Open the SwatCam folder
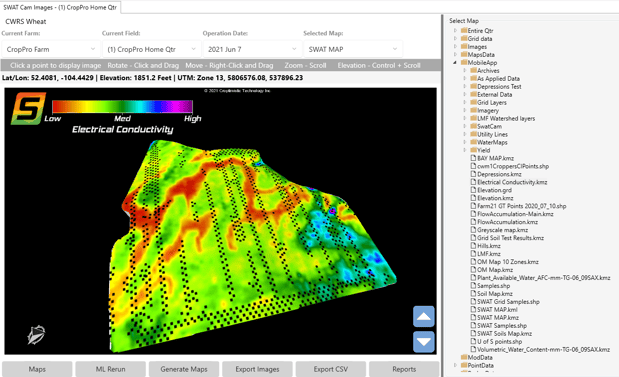619x377 pixels. pos(489,126)
